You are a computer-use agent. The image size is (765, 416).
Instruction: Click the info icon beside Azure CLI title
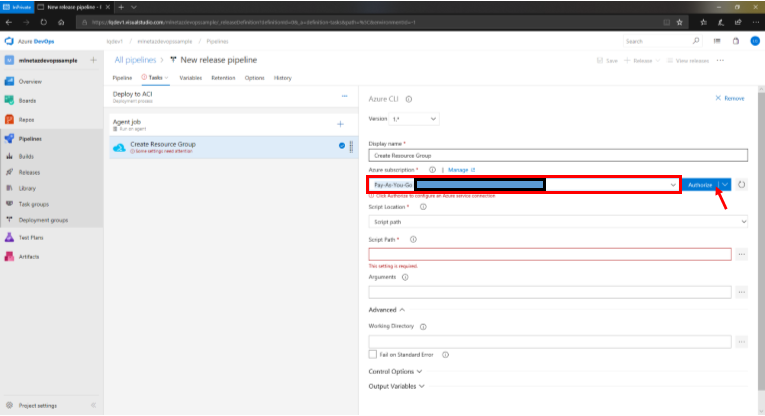click(x=409, y=99)
